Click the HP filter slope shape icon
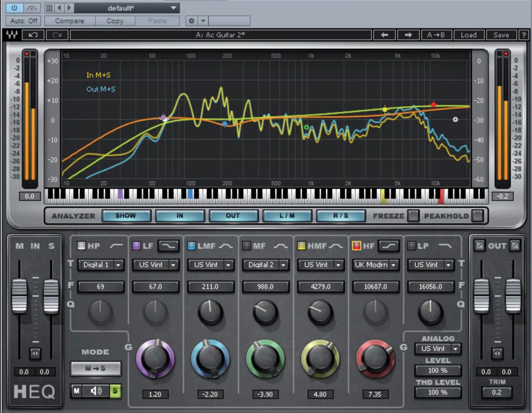The width and height of the screenshot is (532, 413). coord(116,246)
